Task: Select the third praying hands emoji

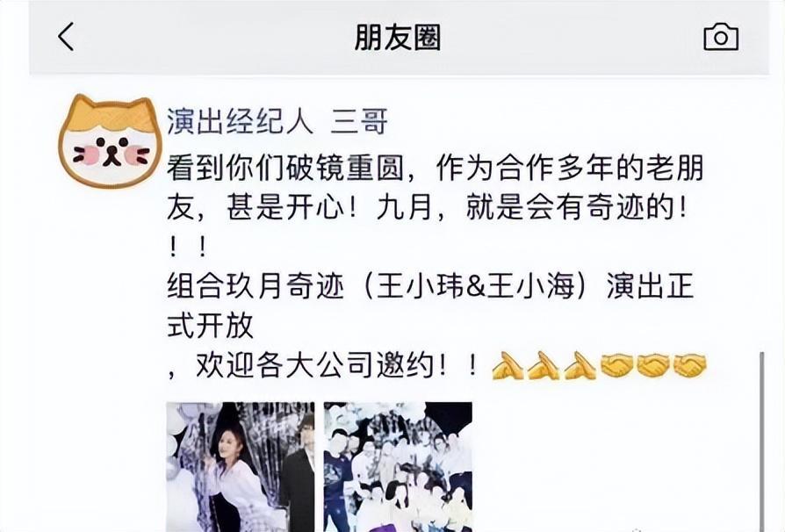Action: (x=580, y=365)
